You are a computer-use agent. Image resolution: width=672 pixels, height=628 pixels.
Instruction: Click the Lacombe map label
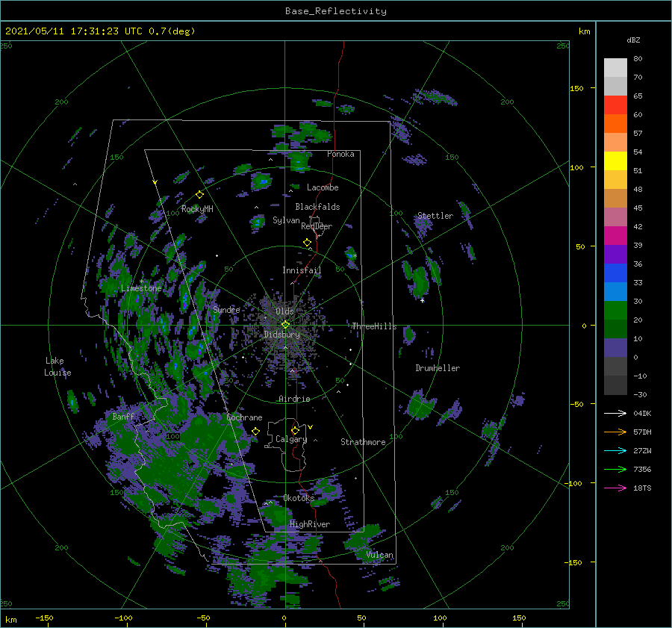coord(323,187)
